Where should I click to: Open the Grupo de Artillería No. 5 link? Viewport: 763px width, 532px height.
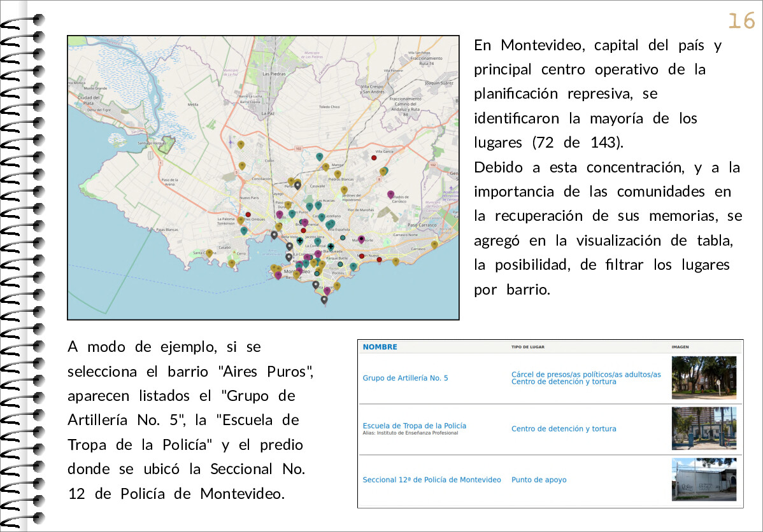coord(405,378)
